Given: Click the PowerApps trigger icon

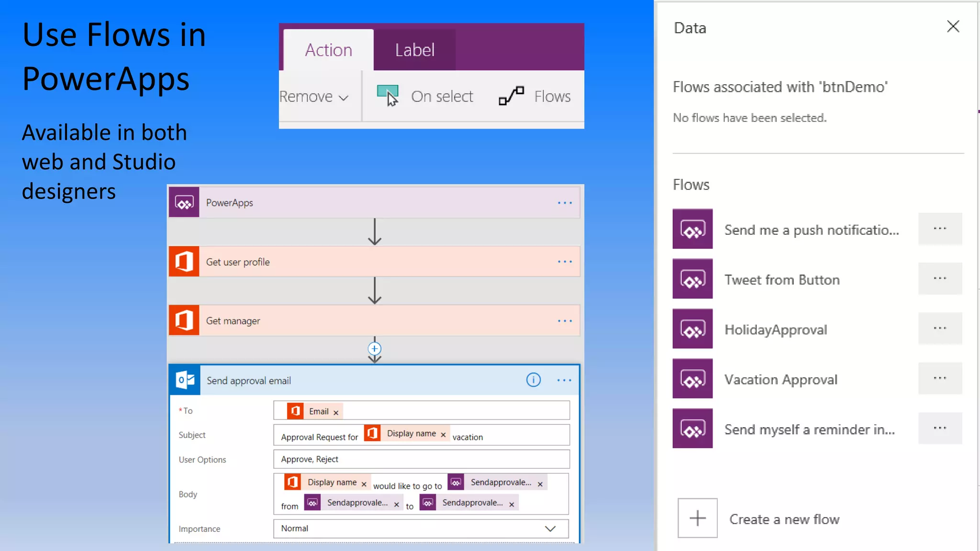Looking at the screenshot, I should 184,203.
